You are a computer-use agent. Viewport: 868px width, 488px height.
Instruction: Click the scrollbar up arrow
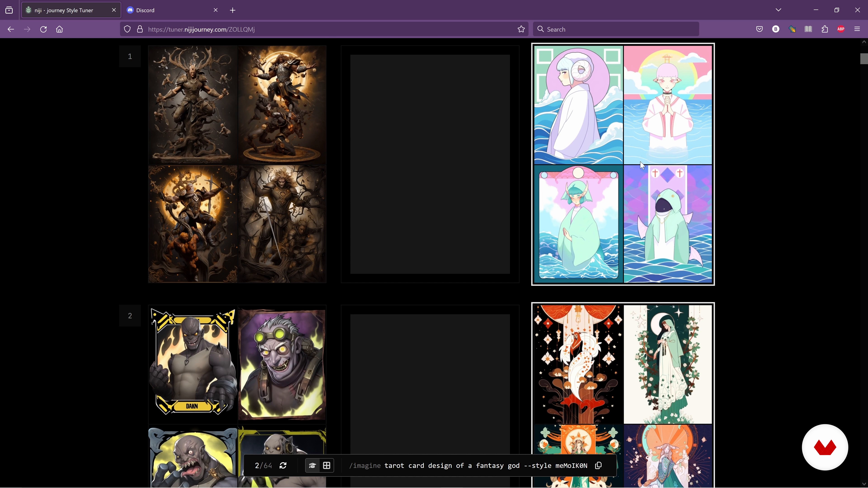click(x=864, y=42)
